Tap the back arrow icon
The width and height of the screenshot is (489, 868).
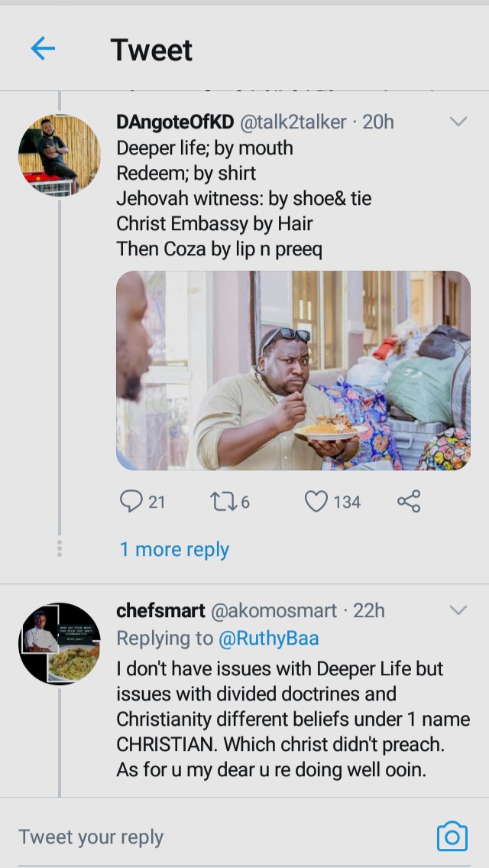click(x=43, y=49)
